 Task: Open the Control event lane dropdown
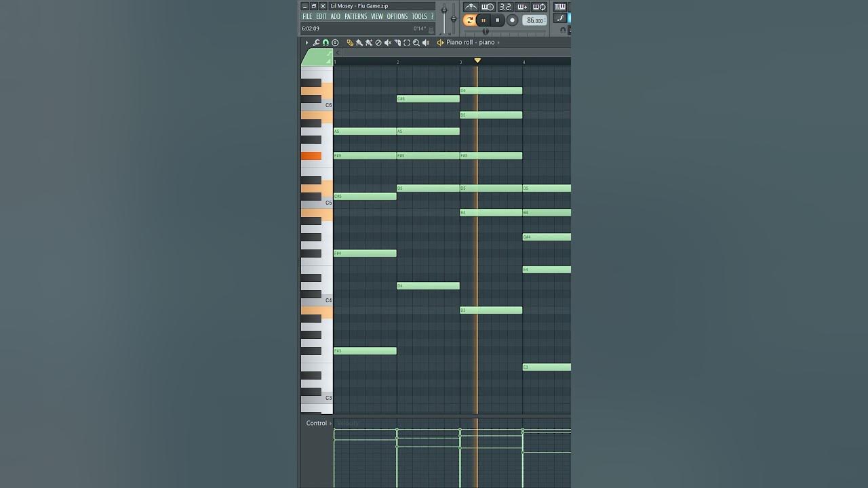tap(319, 424)
